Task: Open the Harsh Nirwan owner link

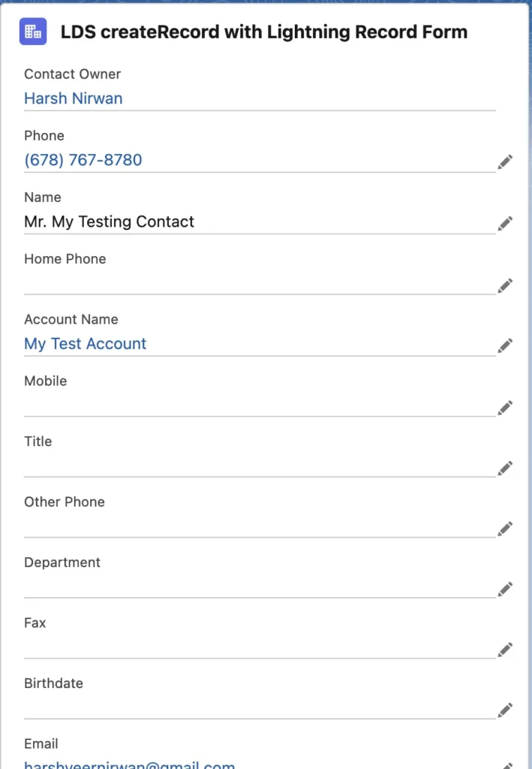Action: click(x=74, y=98)
